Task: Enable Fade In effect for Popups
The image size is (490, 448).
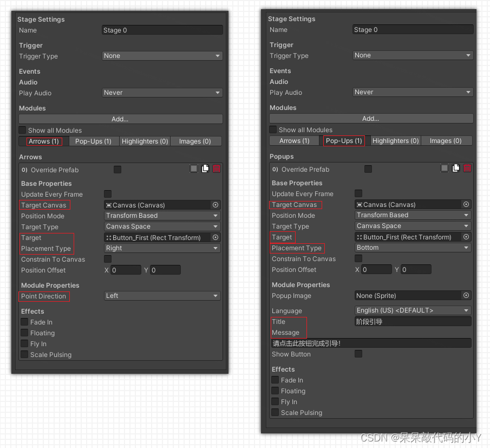Action: click(275, 380)
